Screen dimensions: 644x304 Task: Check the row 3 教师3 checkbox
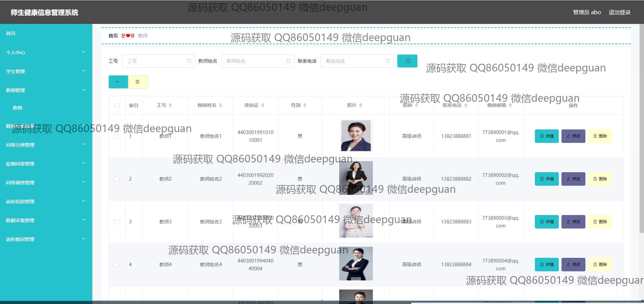point(117,222)
